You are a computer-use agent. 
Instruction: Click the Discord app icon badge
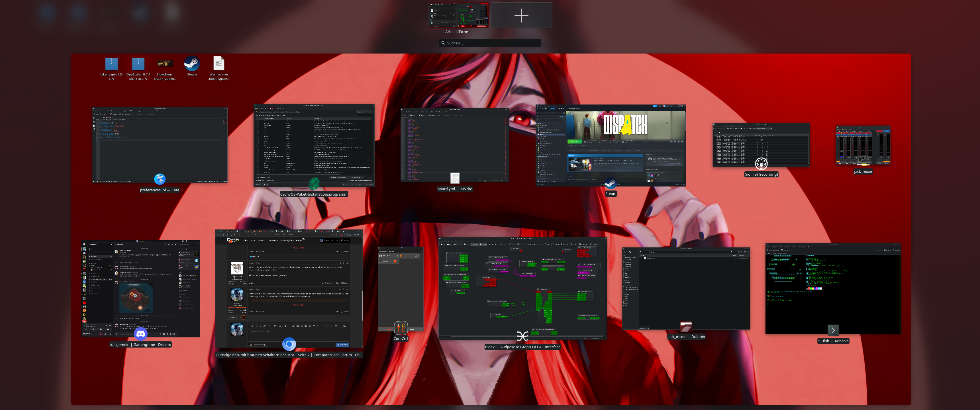[x=141, y=334]
